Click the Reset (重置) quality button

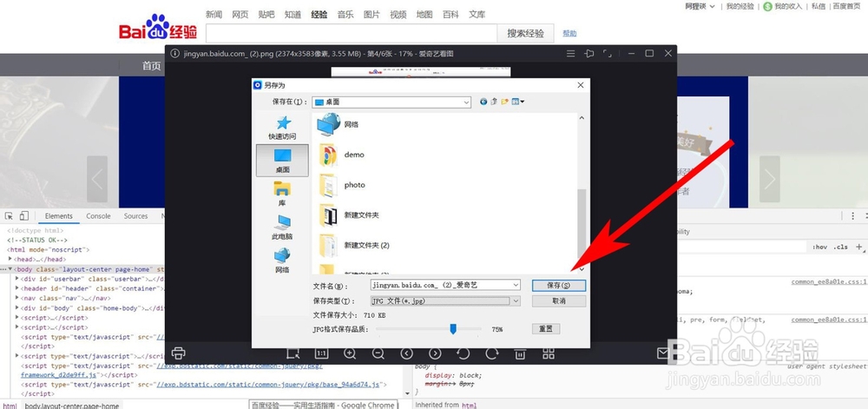[546, 329]
